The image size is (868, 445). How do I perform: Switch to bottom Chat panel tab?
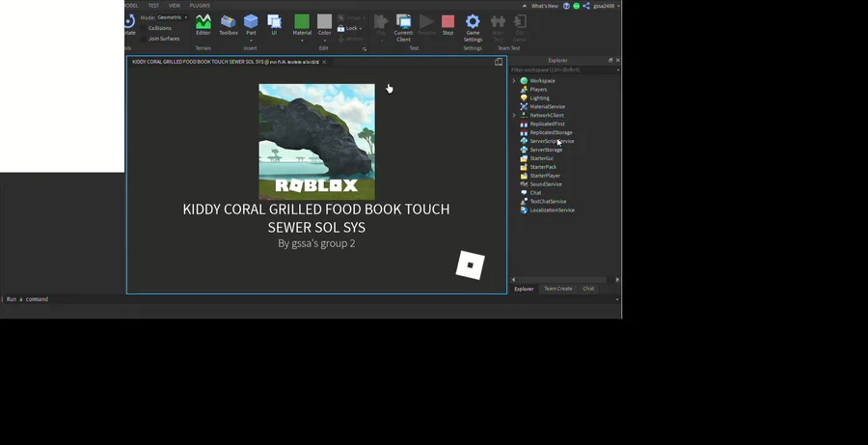588,289
